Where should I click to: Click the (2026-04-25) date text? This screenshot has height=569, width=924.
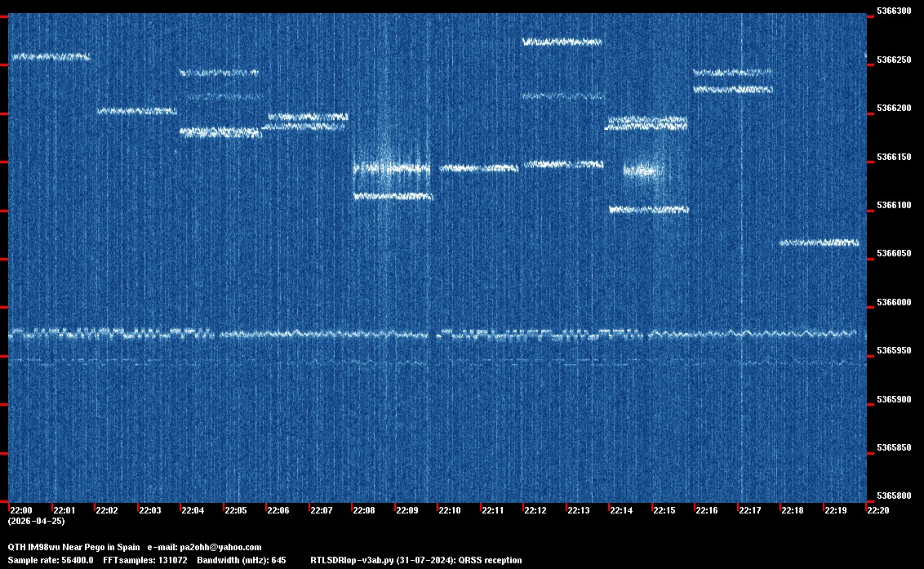coord(36,521)
